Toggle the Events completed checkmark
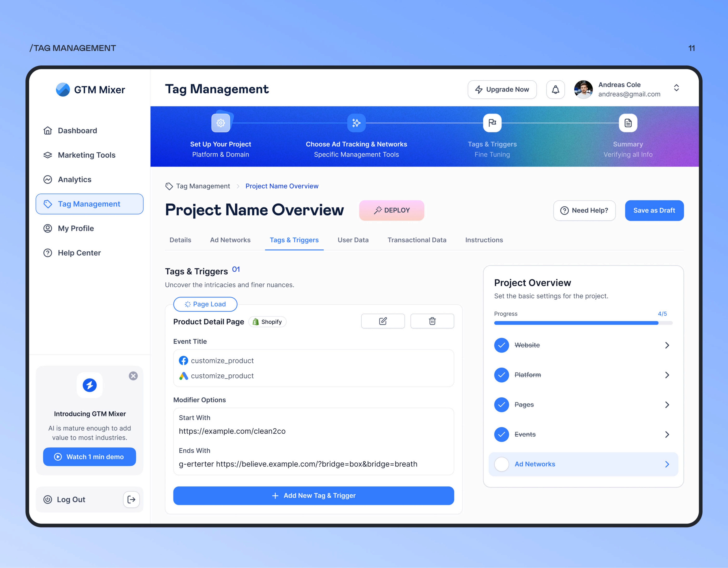 [x=501, y=434]
